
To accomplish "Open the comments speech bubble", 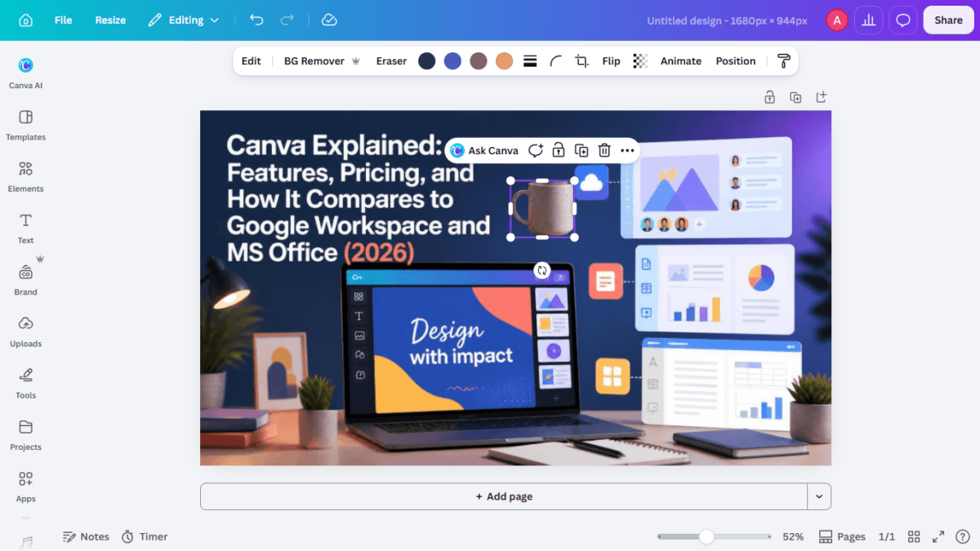I will tap(902, 20).
